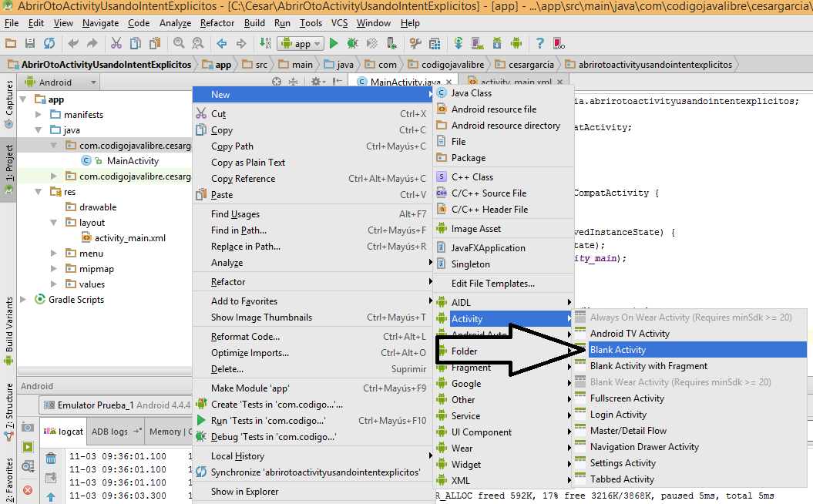Screen dimensions: 813x504
Task: Open the VCS menu
Action: pos(340,23)
